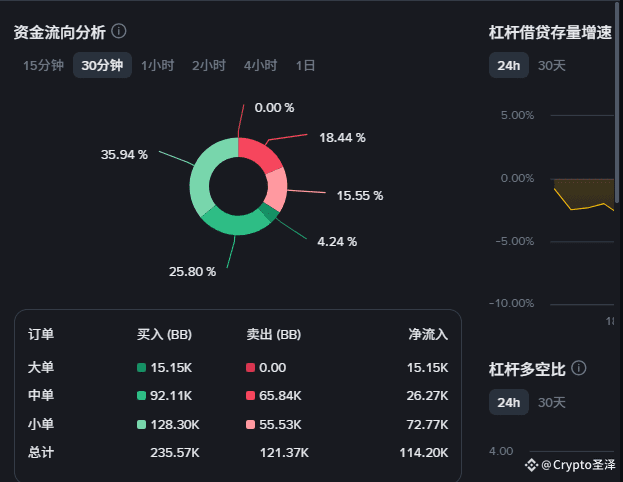Click the light green 小单 buy swatch
Viewport: 623px width, 482px height.
coord(141,425)
